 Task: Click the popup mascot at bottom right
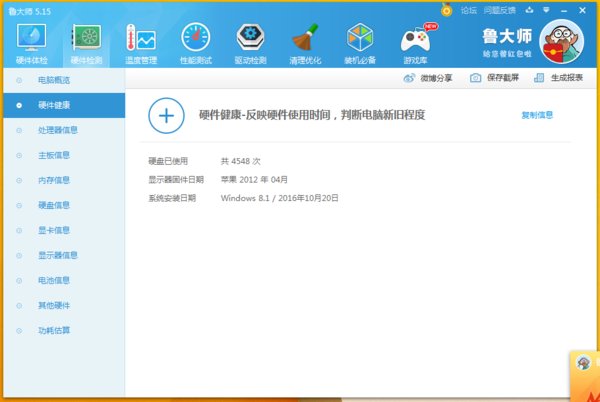(584, 362)
